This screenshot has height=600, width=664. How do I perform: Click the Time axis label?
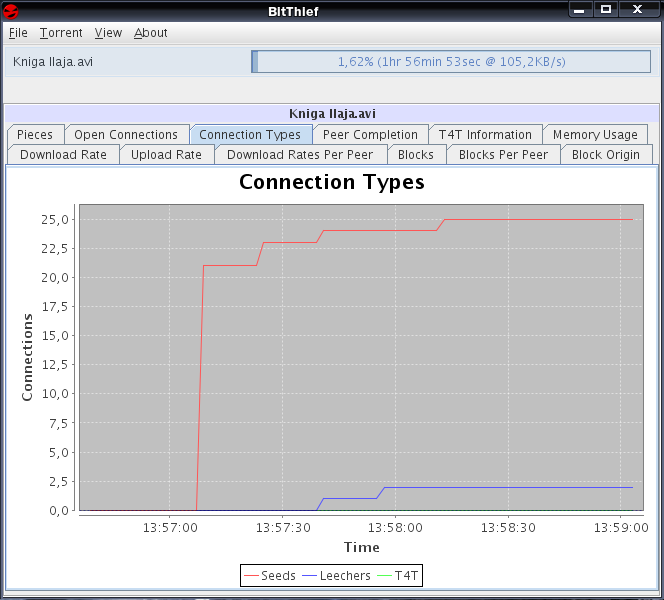tap(361, 547)
